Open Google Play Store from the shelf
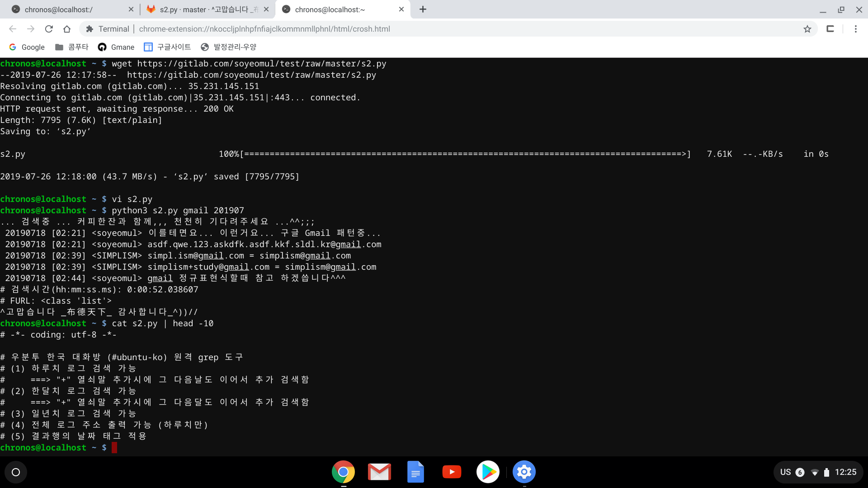The width and height of the screenshot is (868, 488). click(x=488, y=472)
